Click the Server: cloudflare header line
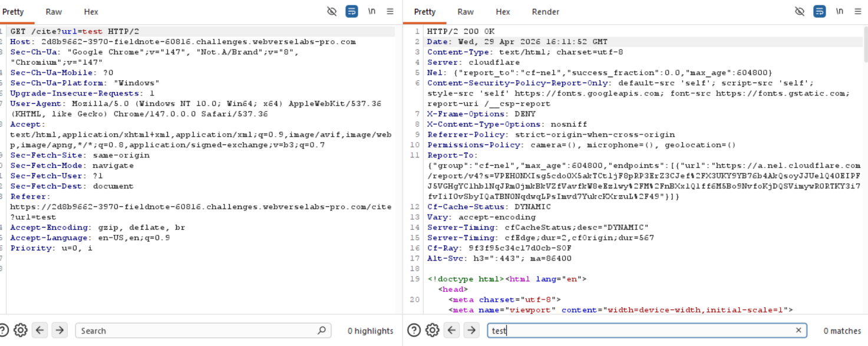 (x=473, y=62)
